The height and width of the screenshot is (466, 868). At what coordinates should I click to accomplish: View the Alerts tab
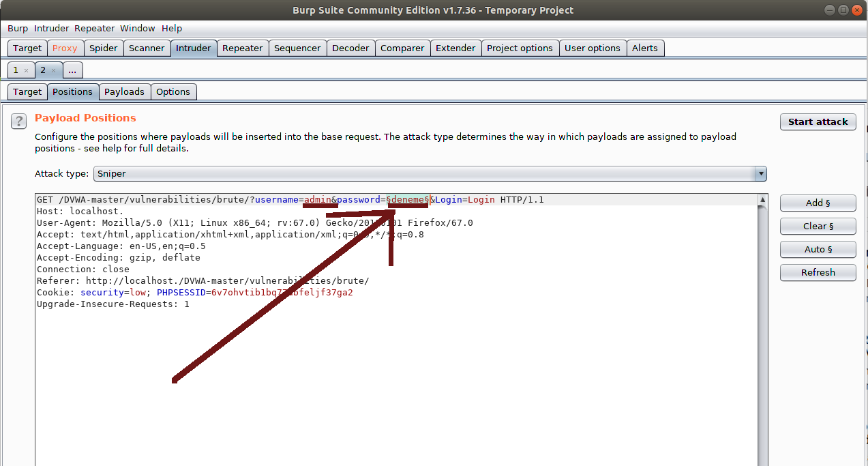tap(645, 48)
